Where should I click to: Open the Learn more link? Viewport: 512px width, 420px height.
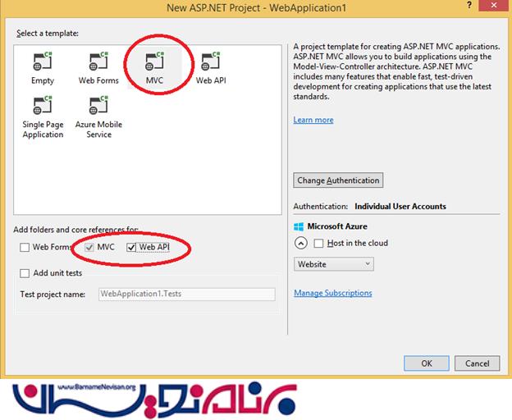(313, 120)
